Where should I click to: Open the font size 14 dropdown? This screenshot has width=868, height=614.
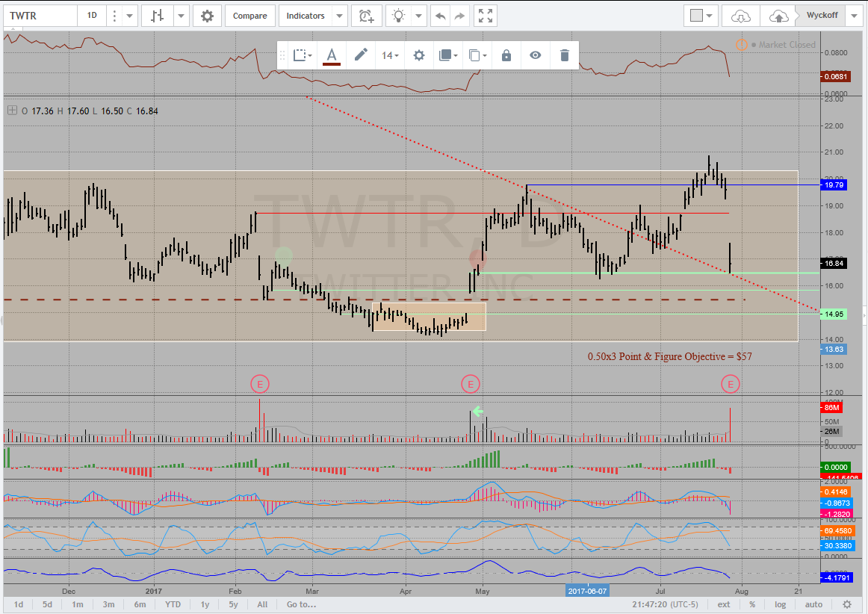click(390, 55)
